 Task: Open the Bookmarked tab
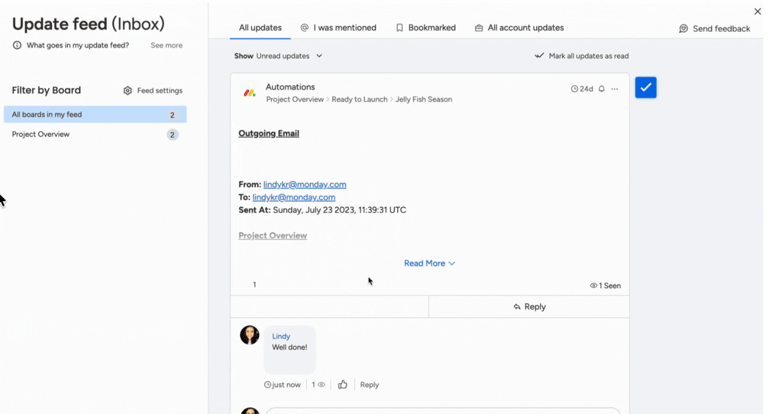(x=426, y=28)
